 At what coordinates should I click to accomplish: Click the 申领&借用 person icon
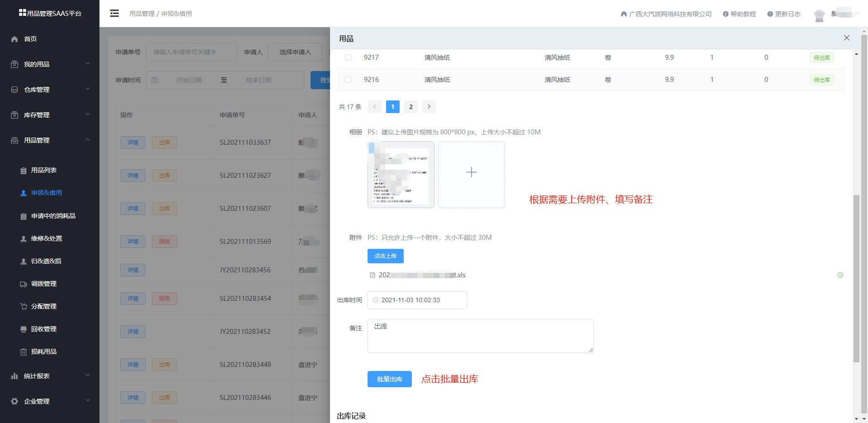pyautogui.click(x=24, y=193)
